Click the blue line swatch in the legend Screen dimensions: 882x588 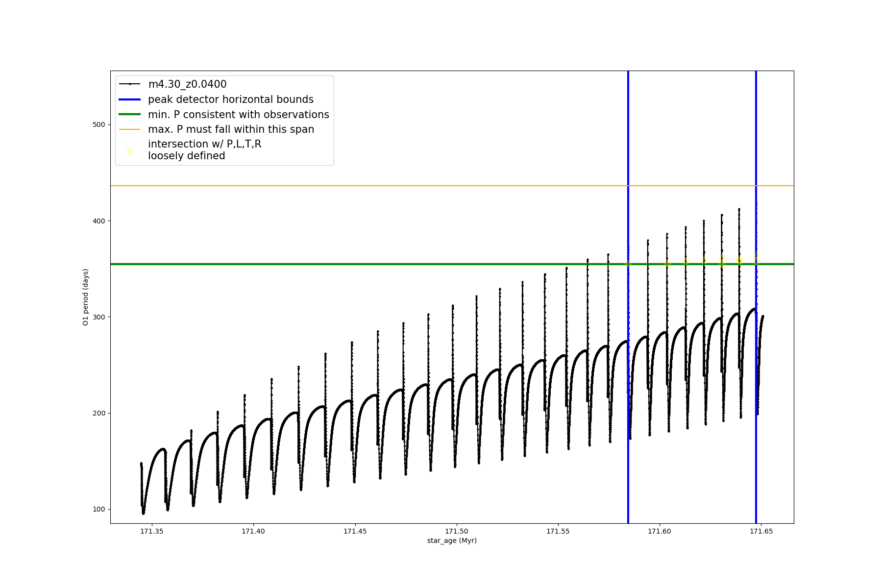pos(130,99)
